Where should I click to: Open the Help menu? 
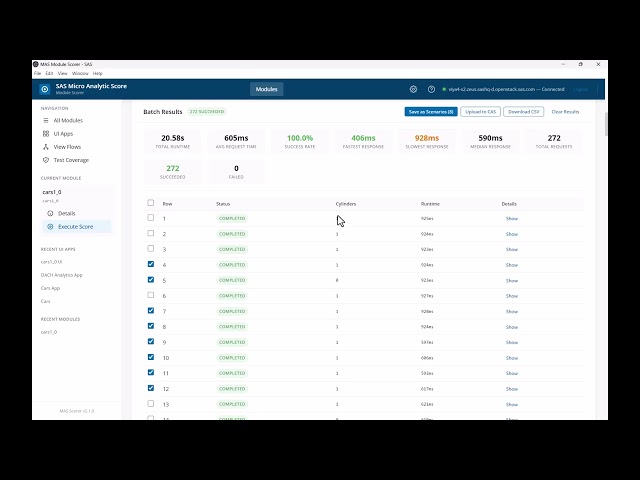coord(98,73)
